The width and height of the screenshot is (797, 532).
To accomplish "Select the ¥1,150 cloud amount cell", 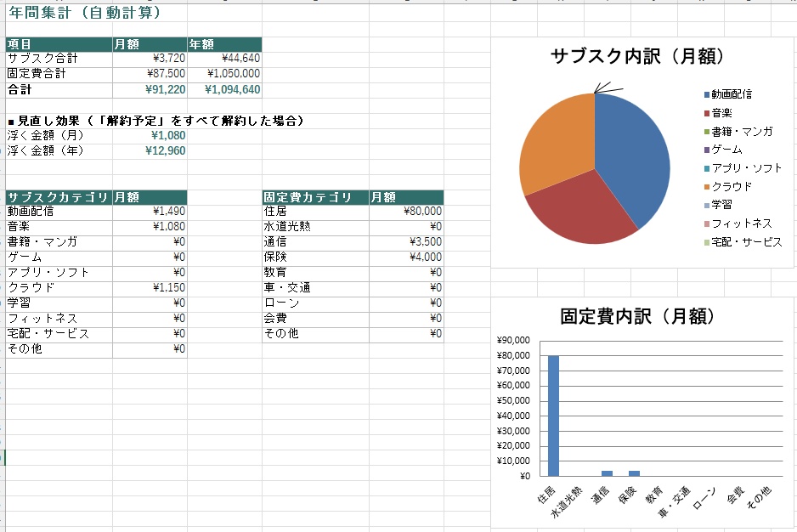I will [x=150, y=288].
